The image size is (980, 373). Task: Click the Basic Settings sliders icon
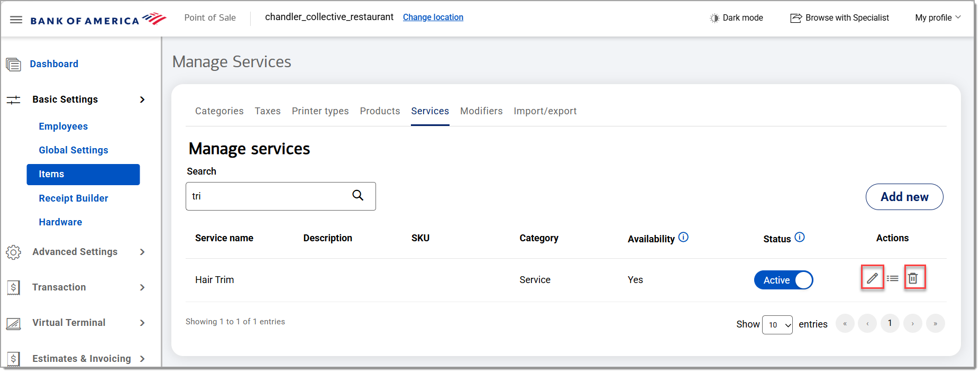click(14, 100)
